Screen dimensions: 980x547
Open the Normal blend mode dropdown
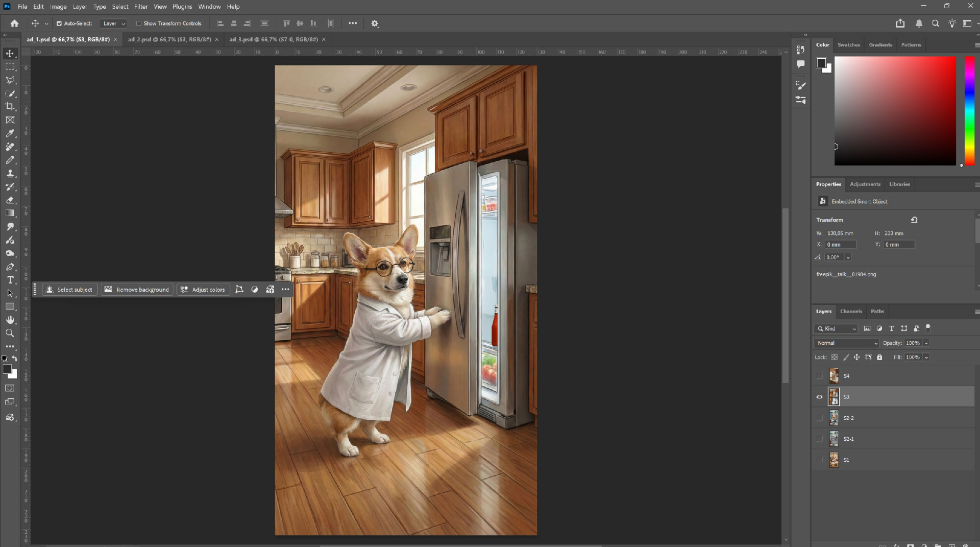tap(846, 343)
